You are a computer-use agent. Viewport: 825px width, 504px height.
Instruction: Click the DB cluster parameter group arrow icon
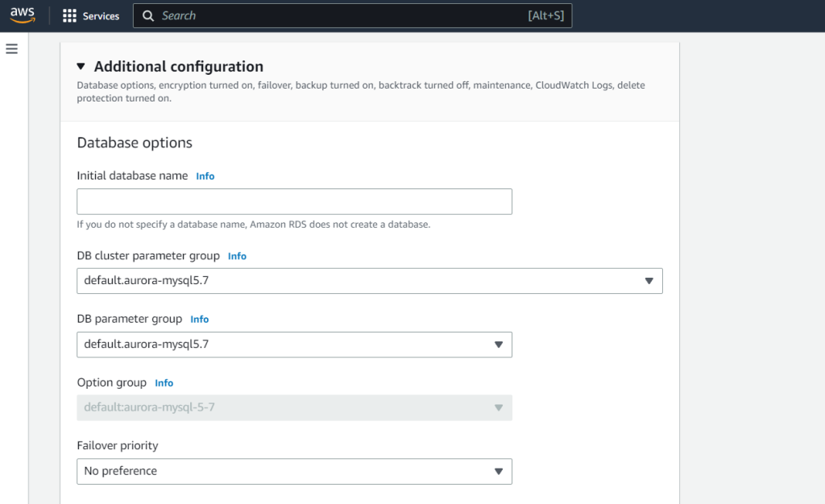coord(649,281)
